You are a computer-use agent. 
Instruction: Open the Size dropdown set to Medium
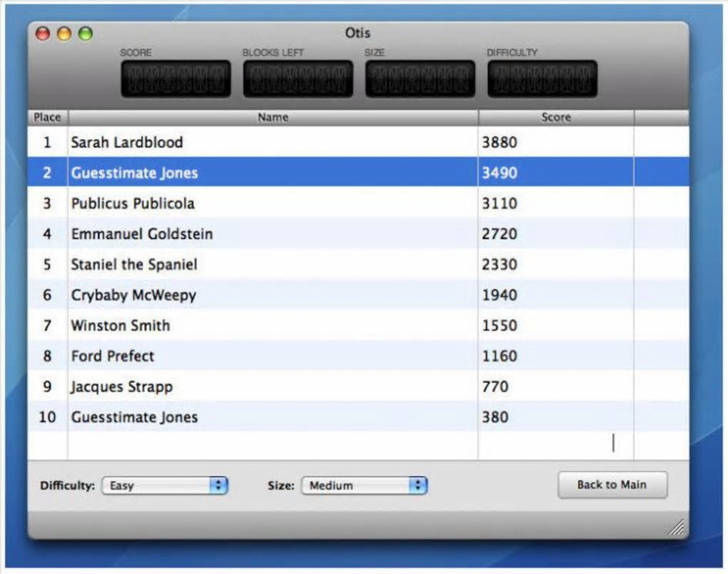[364, 485]
